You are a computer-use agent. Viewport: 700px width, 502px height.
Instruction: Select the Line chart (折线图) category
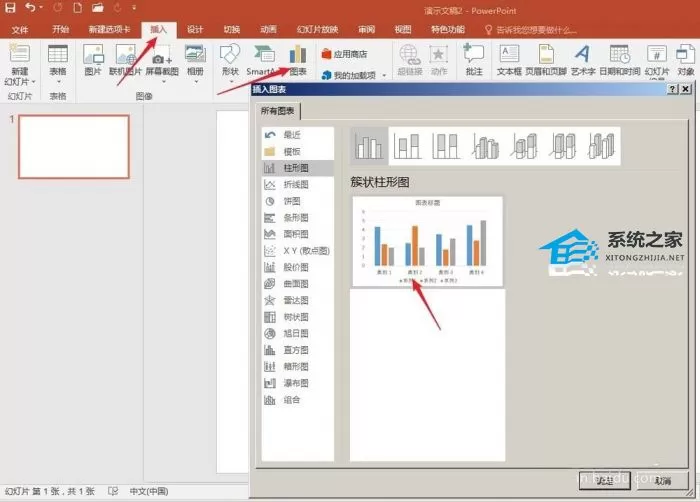[297, 184]
